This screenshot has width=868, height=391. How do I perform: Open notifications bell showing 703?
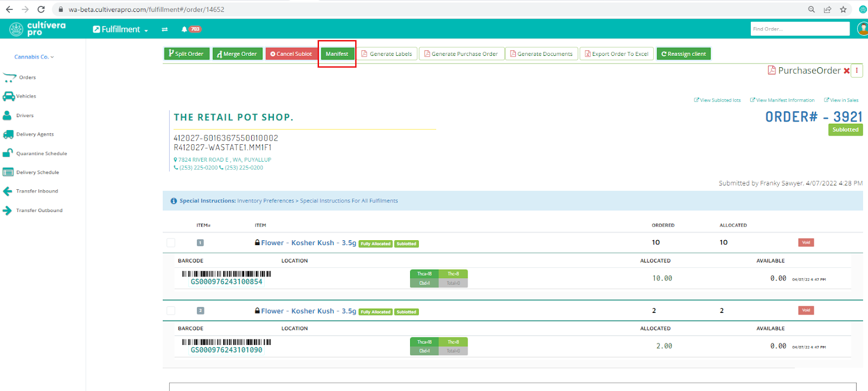(x=191, y=29)
